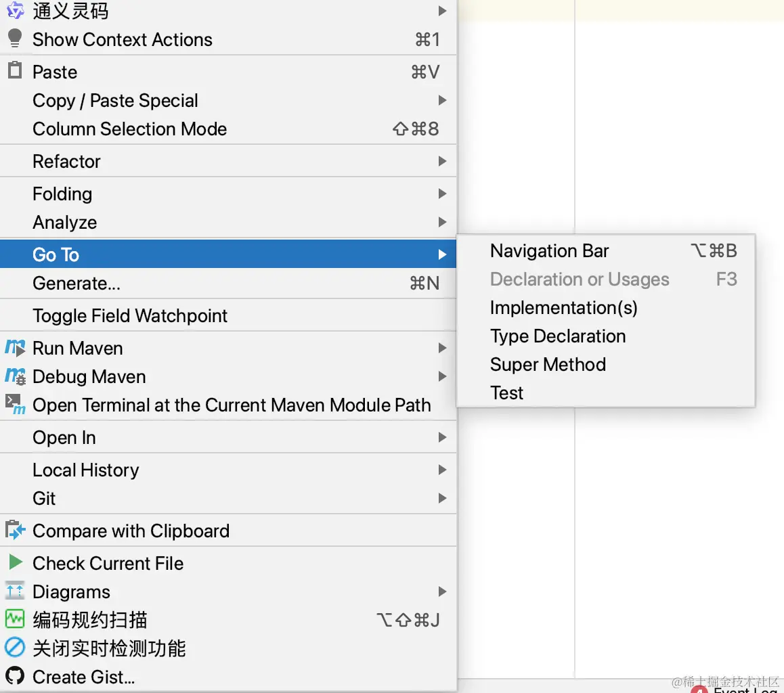Click the Debug Maven bug icon
The width and height of the screenshot is (784, 693).
[x=15, y=376]
